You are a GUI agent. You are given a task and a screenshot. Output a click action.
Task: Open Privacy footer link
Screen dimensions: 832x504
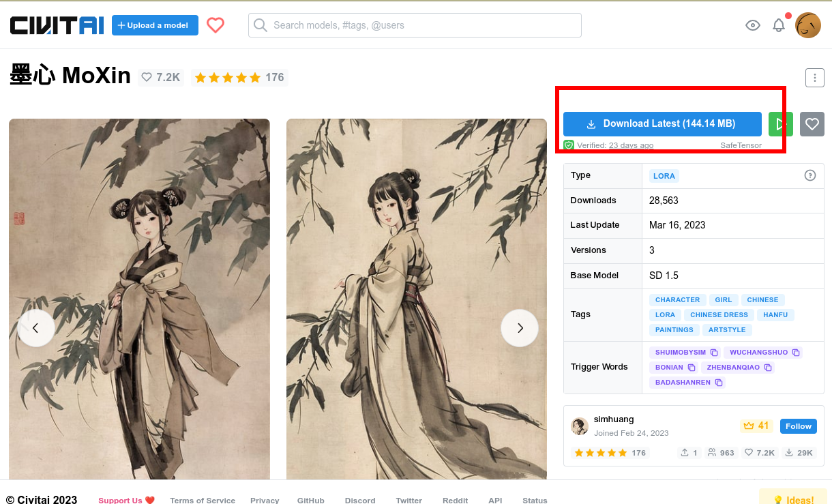pos(265,501)
